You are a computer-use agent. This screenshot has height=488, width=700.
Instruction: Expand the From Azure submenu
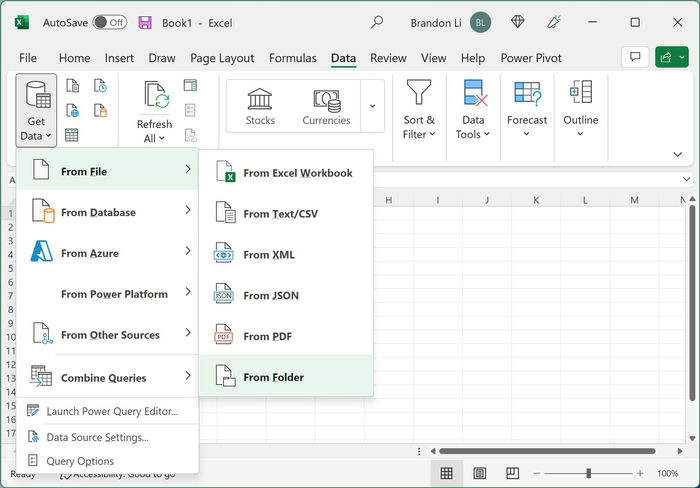107,251
